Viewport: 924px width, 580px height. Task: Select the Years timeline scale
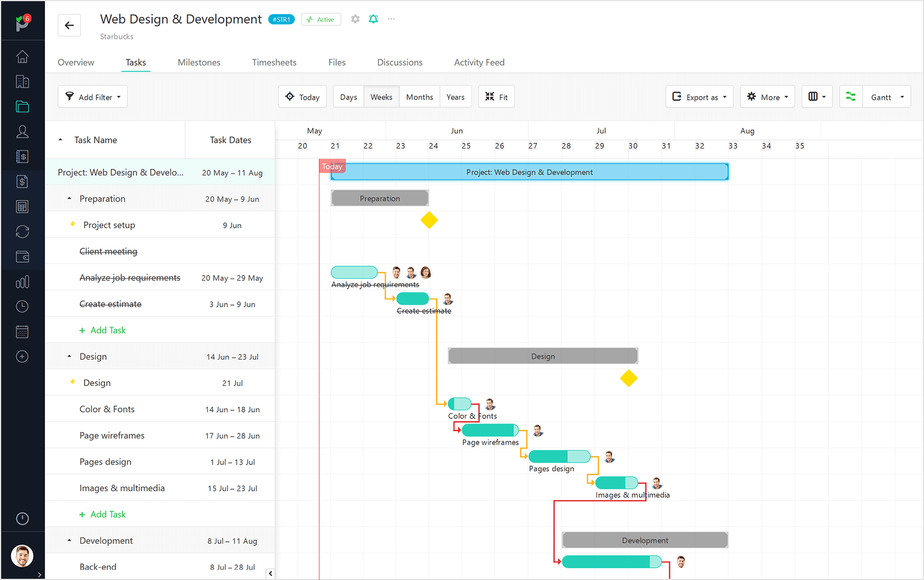point(456,97)
